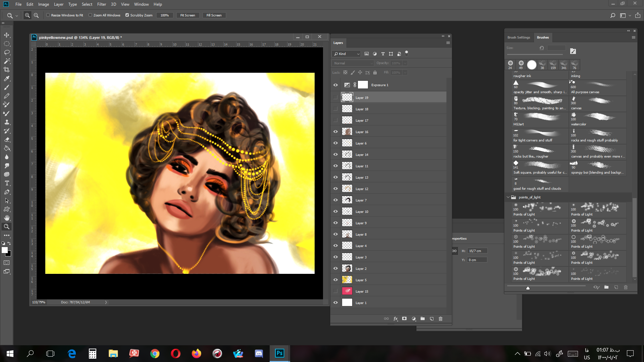The height and width of the screenshot is (362, 644).
Task: Select the Eyedropper tool
Action: [7, 78]
